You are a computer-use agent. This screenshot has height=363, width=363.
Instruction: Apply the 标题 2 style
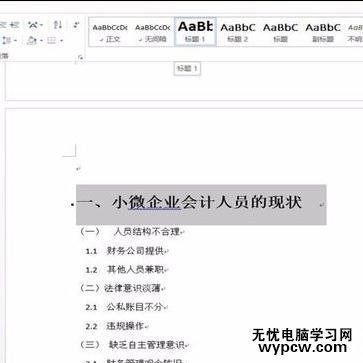[x=238, y=32]
